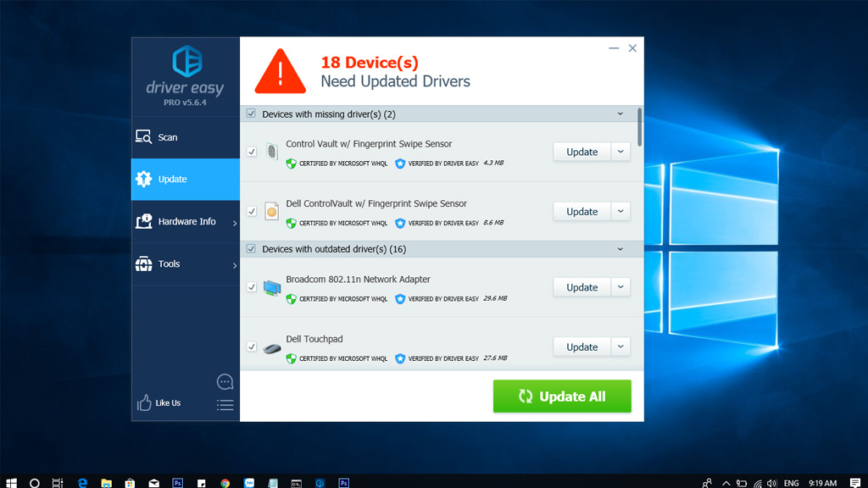Click the blue verified badge in Dell Touchpad row

[400, 358]
